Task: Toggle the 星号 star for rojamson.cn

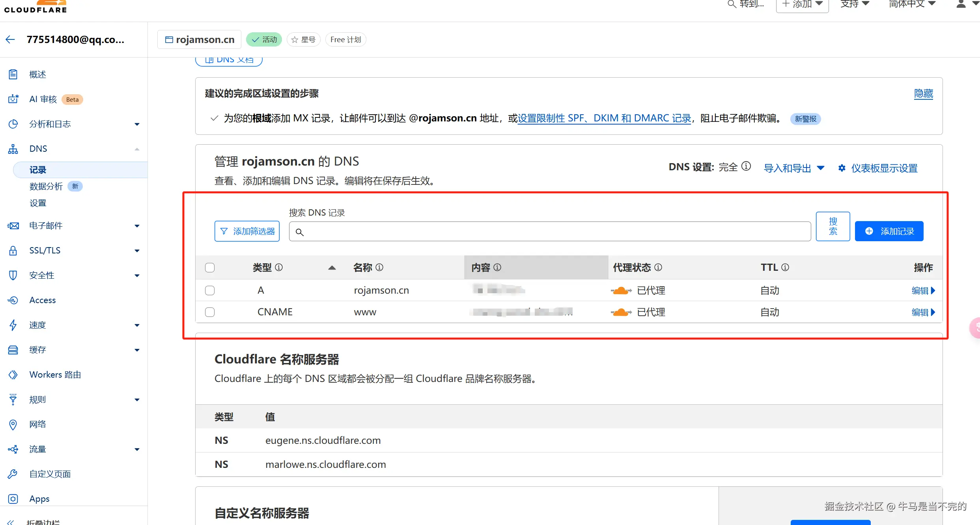Action: tap(303, 39)
